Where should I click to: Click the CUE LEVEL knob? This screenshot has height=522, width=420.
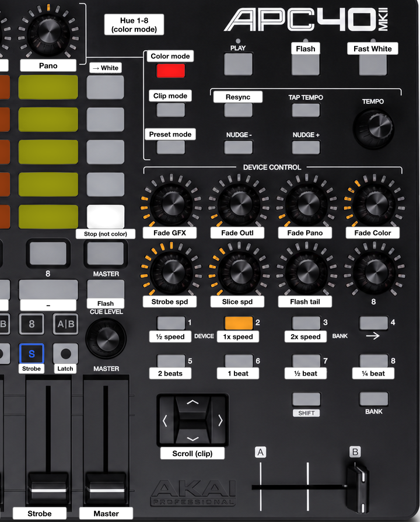click(x=106, y=338)
